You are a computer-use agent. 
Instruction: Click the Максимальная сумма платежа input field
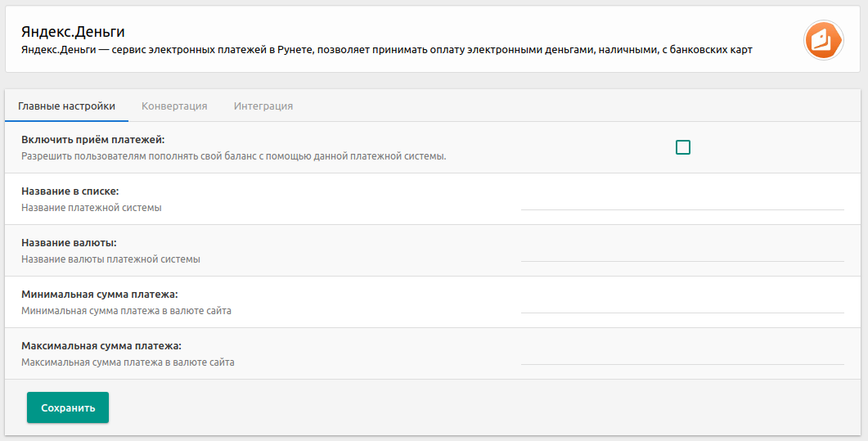click(682, 353)
